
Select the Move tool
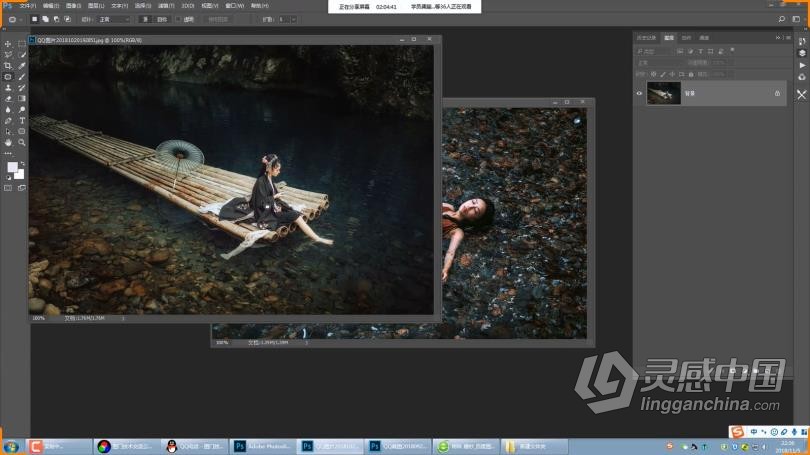8,44
